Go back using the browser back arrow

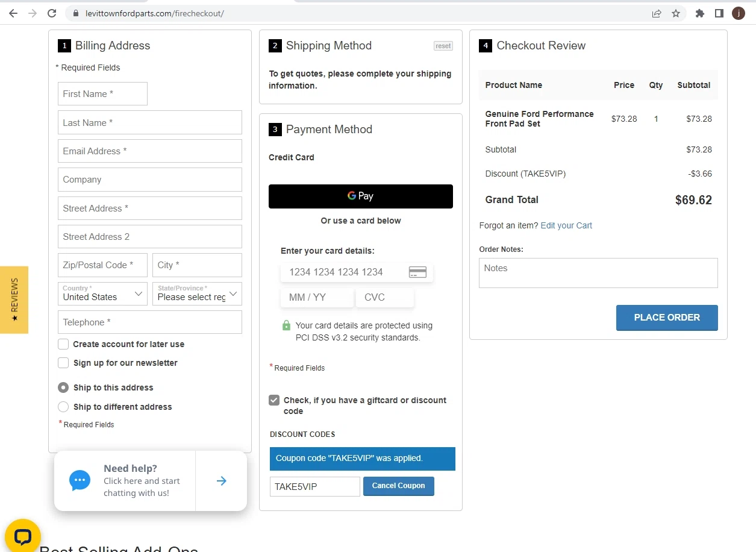pos(13,13)
